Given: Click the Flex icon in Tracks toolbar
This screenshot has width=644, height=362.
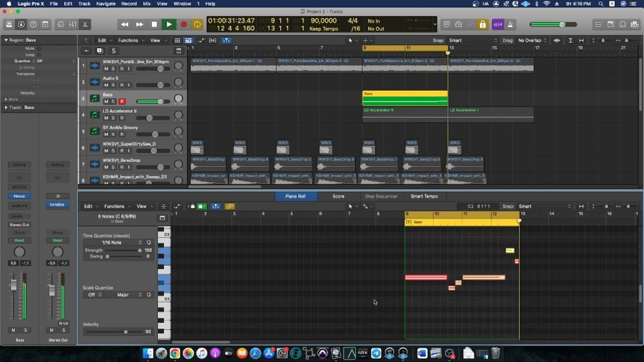Looking at the screenshot, I should coord(213,40).
